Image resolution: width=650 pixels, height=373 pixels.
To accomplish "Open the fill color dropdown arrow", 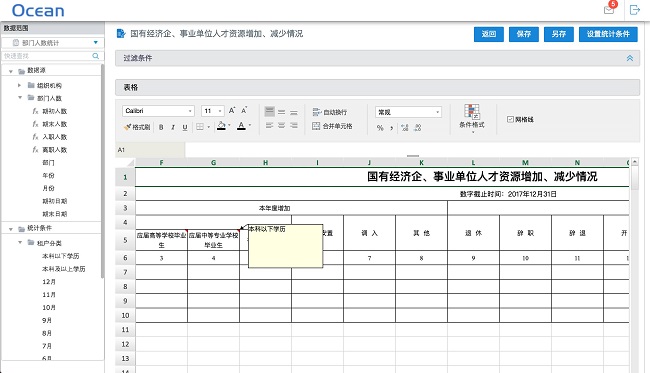I will (x=229, y=125).
